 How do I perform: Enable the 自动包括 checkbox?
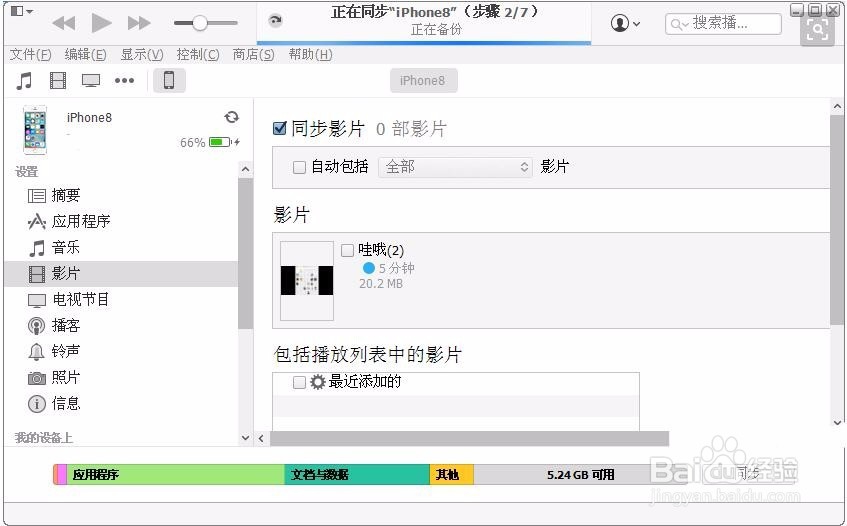(x=299, y=167)
